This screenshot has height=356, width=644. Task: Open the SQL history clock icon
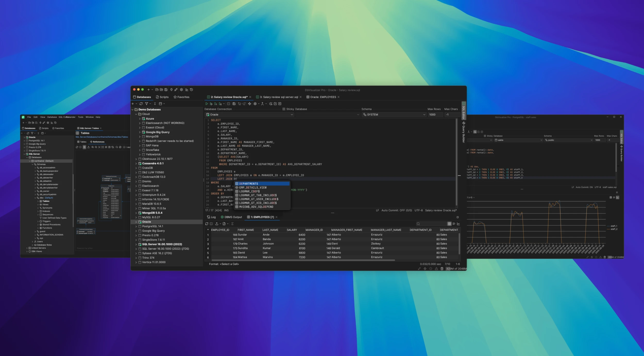point(191,90)
